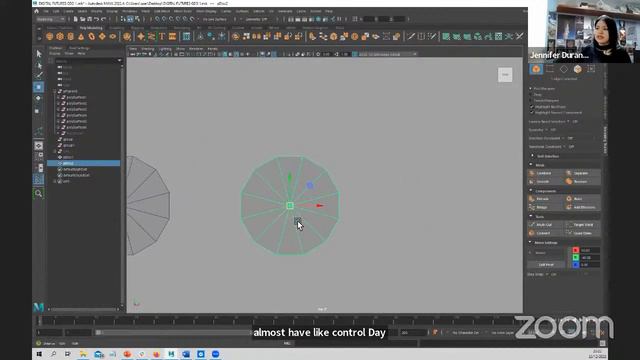Activate the Scale tool in toolbox
640x360 pixels.
[38, 111]
